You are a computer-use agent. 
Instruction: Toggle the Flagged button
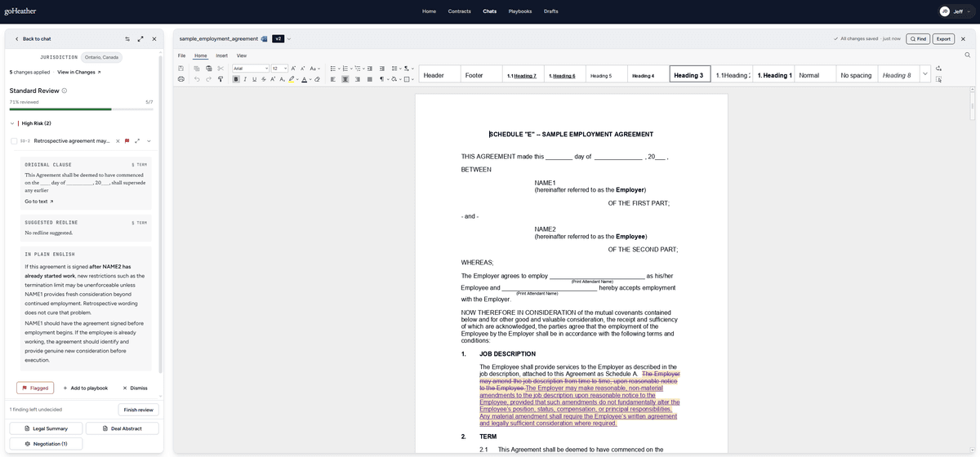(x=35, y=388)
